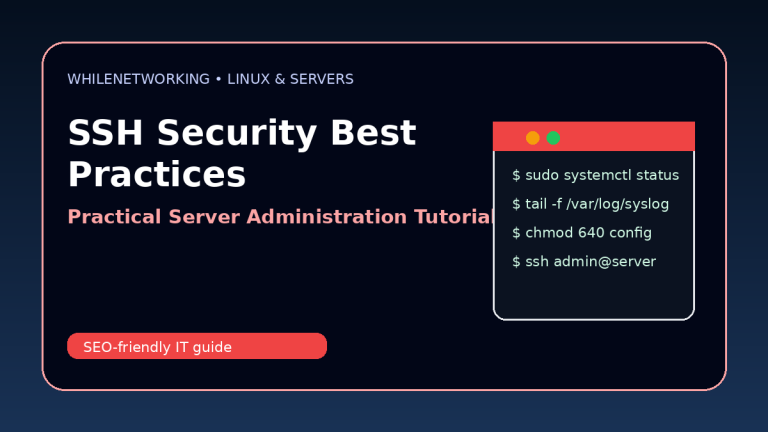Click the green dot in terminal title bar
The width and height of the screenshot is (768, 432).
(x=553, y=138)
